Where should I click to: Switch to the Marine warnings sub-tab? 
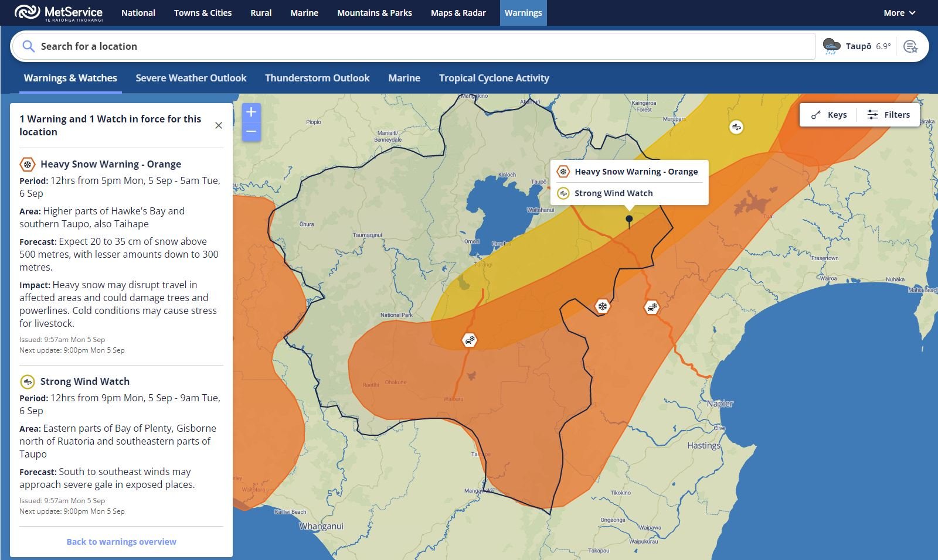click(405, 78)
